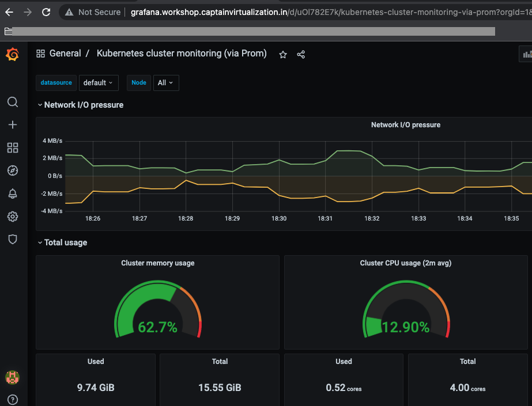This screenshot has width=532, height=406.
Task: Click the browser back arrow
Action: click(9, 12)
